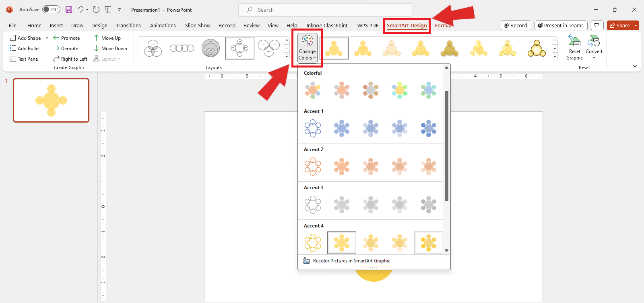Open the Comments icon
Screen dimensions: 644x303
[597, 25]
